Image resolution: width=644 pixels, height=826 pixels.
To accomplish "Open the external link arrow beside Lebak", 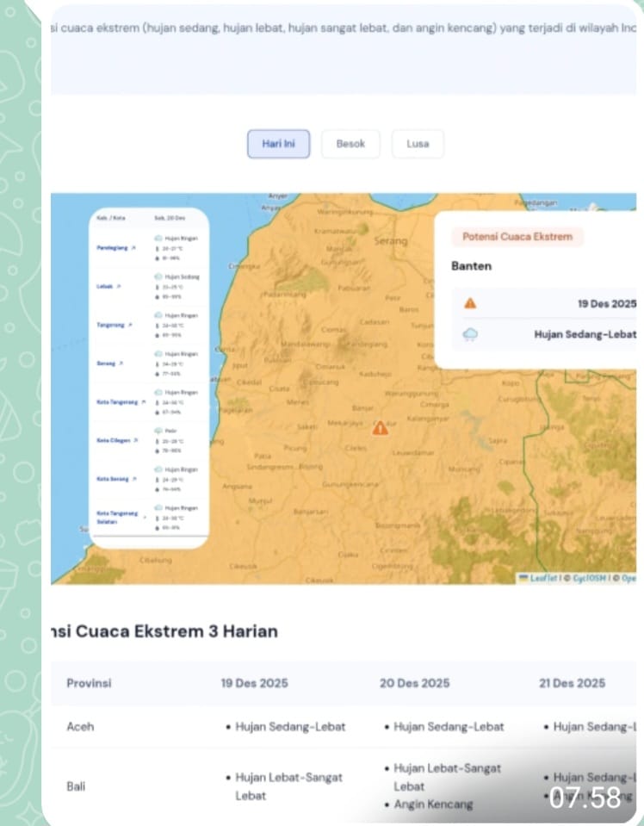I will 117,285.
